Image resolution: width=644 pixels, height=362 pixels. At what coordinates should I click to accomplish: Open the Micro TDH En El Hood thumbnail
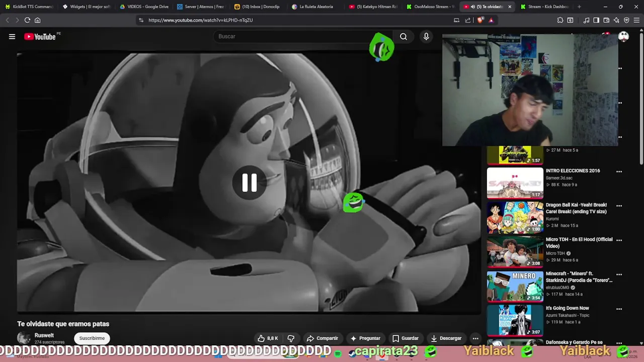tap(515, 252)
